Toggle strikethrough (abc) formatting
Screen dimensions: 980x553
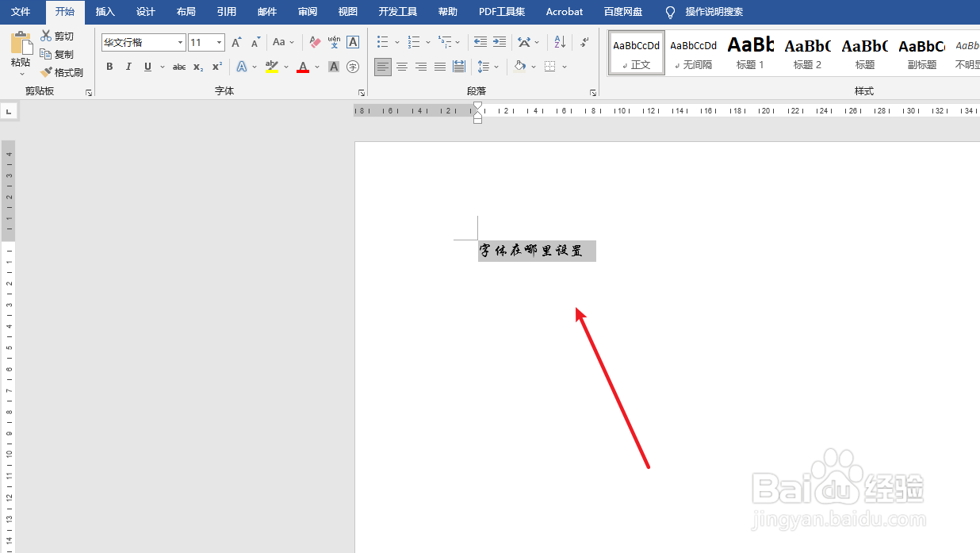pos(179,67)
